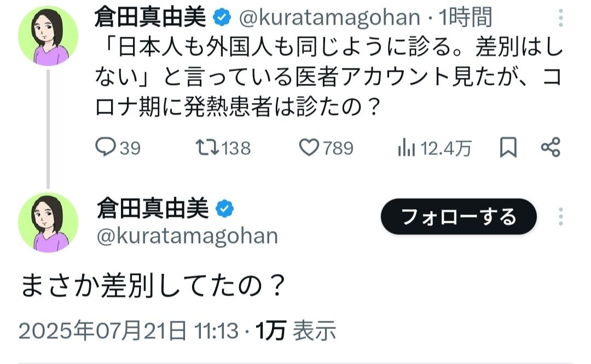Tap @kuratamagohan handle in the top post
Image resolution: width=591 pixels, height=364 pixels.
pos(328,18)
